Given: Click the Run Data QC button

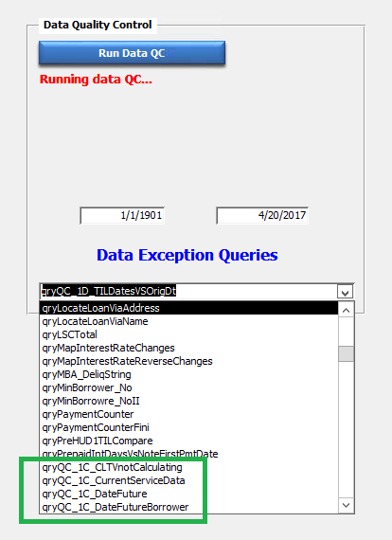Looking at the screenshot, I should coord(132,53).
